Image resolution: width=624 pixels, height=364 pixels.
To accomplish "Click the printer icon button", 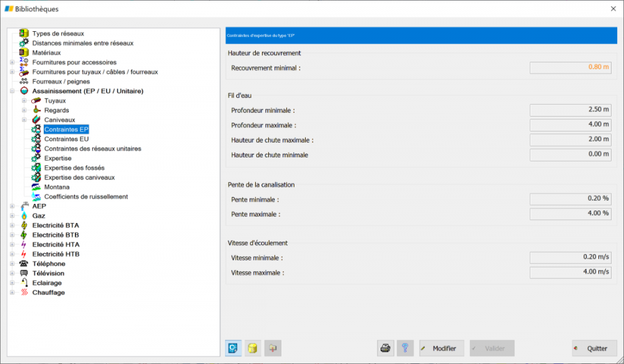I will pyautogui.click(x=385, y=348).
